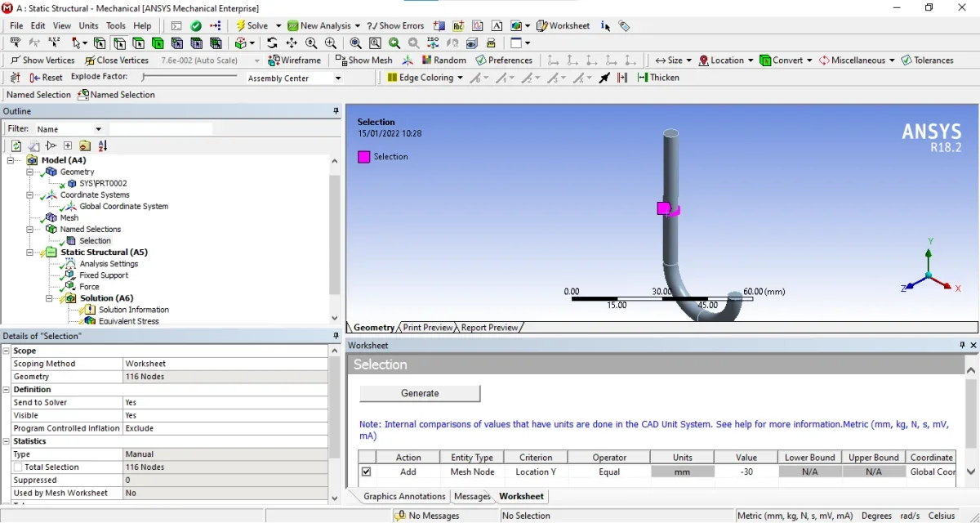Click the Outline filter text field
The image size is (980, 523).
161,129
